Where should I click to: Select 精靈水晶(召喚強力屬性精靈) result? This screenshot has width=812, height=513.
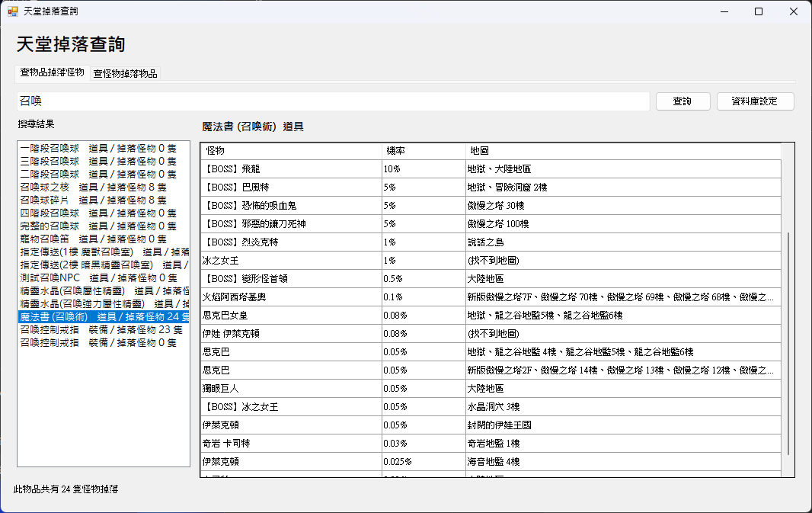(x=104, y=303)
